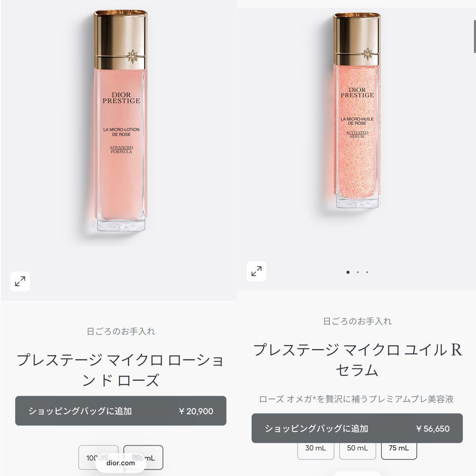476x476 pixels.
Task: Jump to the second image carousel dot
Action: click(358, 272)
